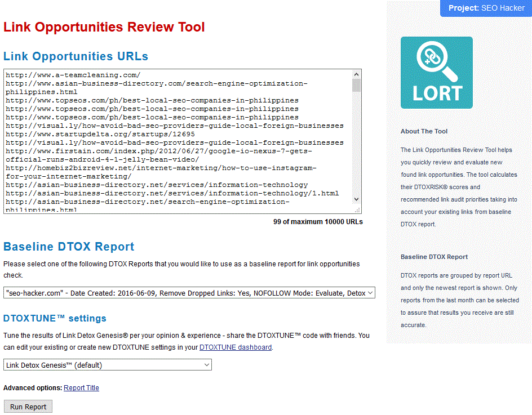Click the textarea resize grip corner

(x=357, y=209)
